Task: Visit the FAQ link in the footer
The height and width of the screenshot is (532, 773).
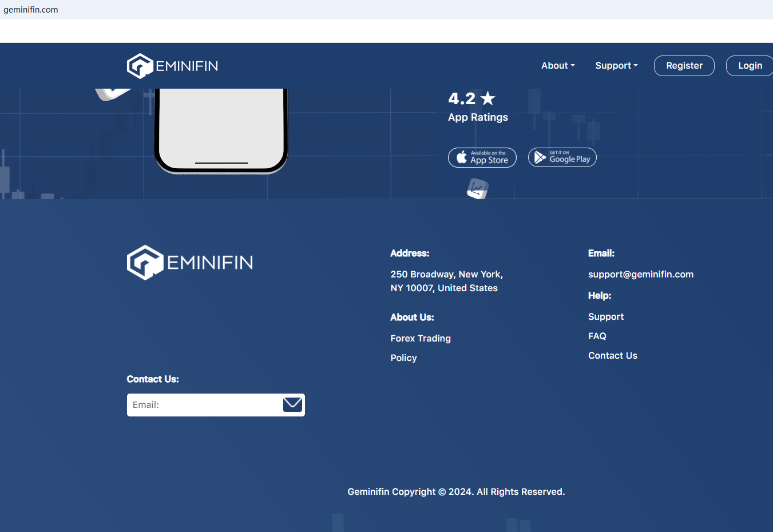Action: tap(597, 336)
